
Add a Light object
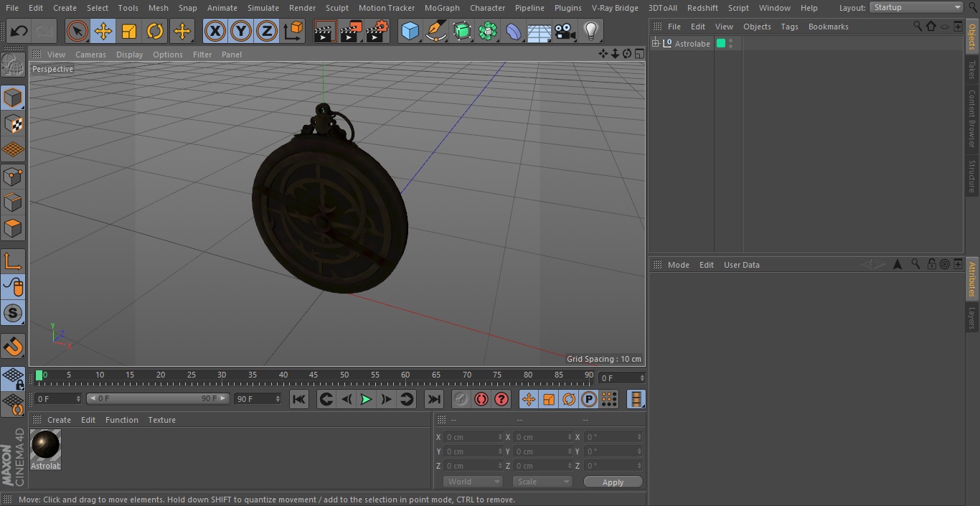[591, 31]
